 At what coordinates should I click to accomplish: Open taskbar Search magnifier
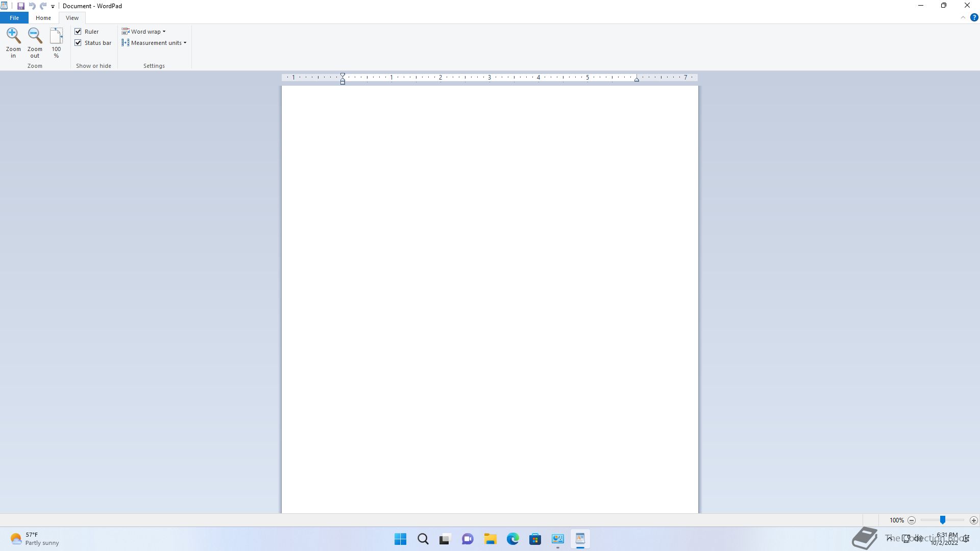pos(423,539)
